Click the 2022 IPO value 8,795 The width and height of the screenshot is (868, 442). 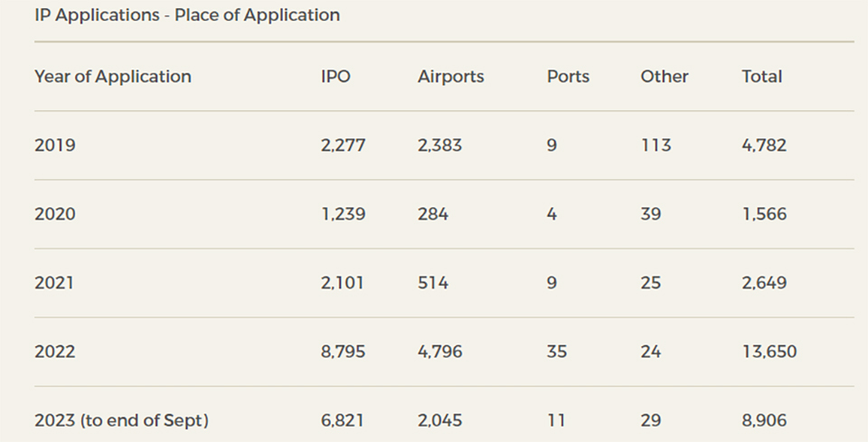click(x=343, y=352)
